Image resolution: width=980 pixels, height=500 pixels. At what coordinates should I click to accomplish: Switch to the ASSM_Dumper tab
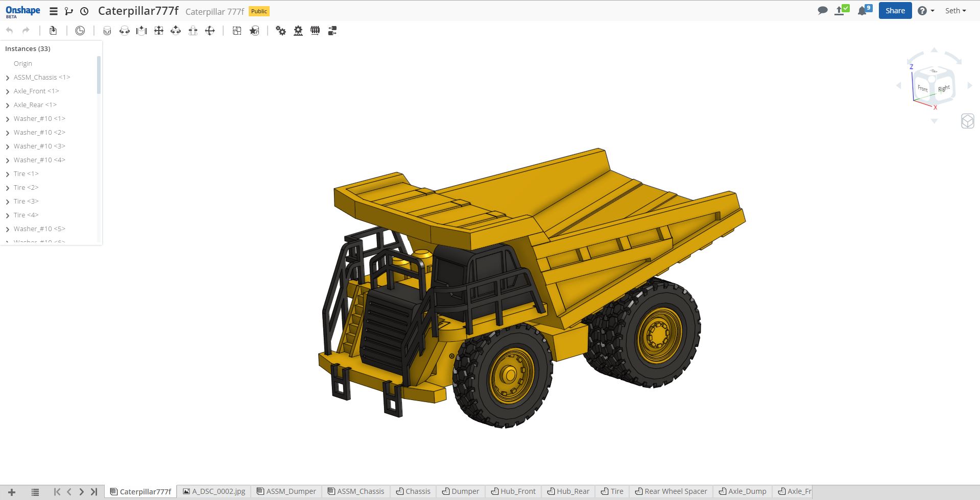click(286, 491)
